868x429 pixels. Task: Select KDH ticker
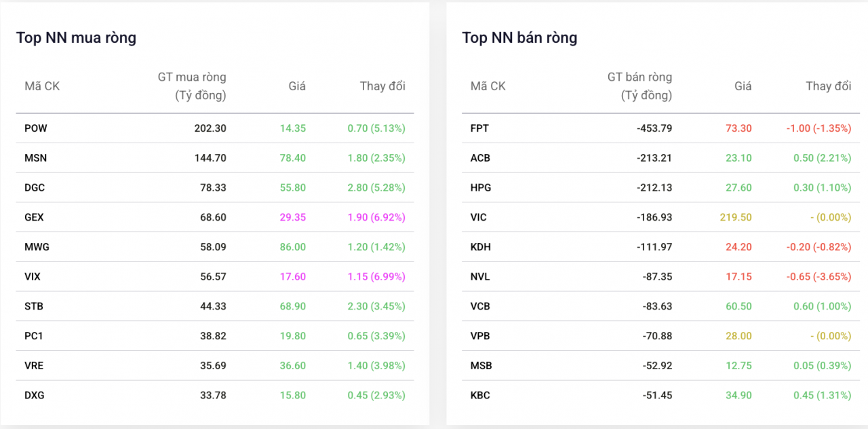481,247
